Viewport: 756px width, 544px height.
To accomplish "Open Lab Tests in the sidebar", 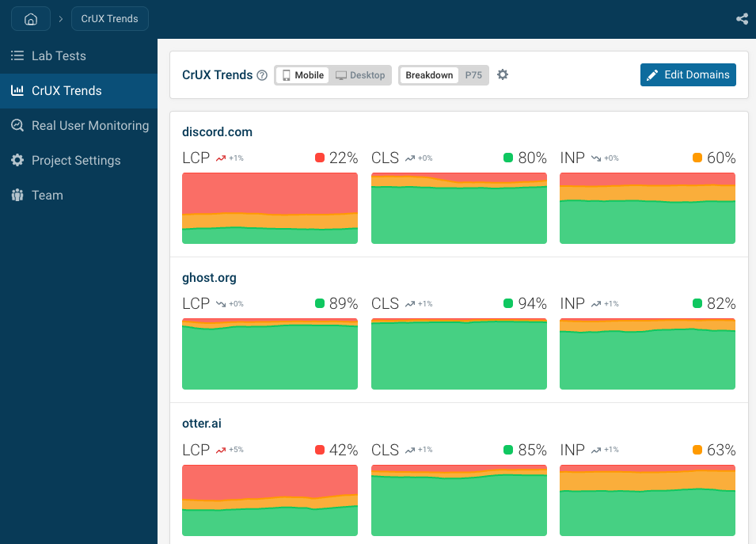I will (x=78, y=56).
